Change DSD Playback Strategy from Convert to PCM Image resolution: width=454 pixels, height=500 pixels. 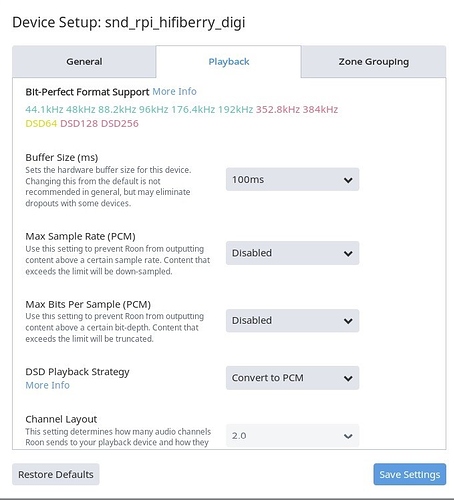[x=292, y=378]
